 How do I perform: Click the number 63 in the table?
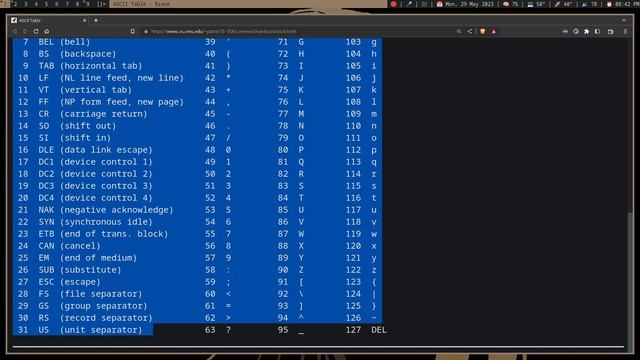tap(210, 330)
